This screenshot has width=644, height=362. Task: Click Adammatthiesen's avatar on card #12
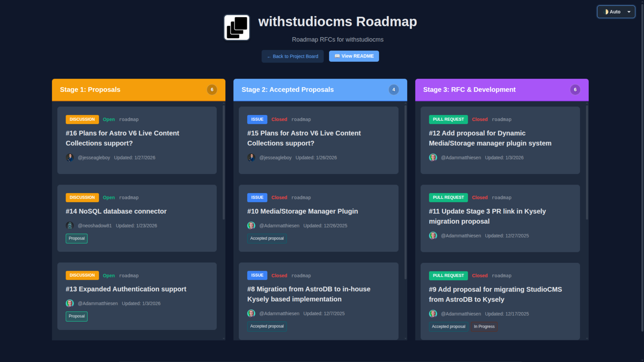(x=433, y=157)
